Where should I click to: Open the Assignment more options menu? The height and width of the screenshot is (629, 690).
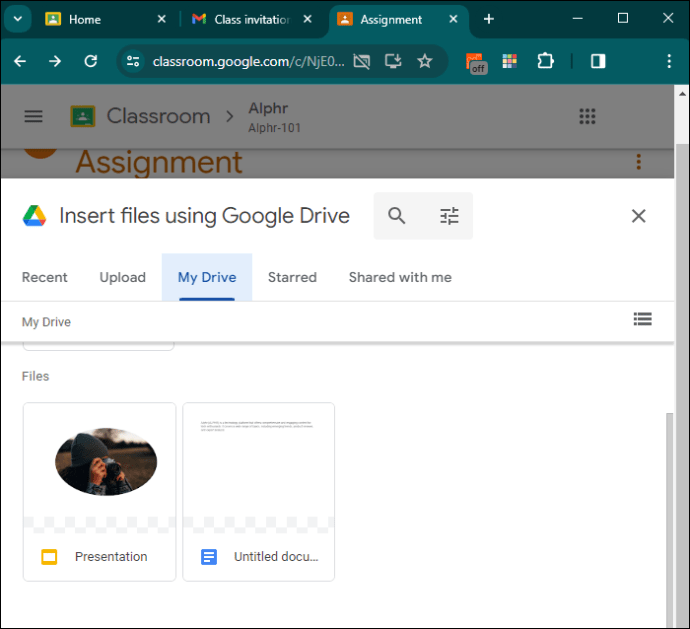tap(639, 162)
